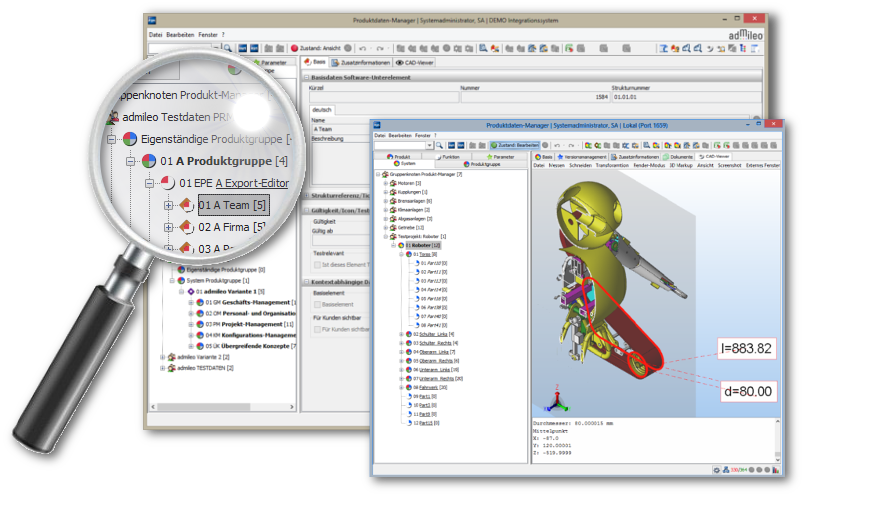Click the grey circle icon beside Zustand: Ansicht
This screenshot has width=876, height=529.
click(x=348, y=49)
